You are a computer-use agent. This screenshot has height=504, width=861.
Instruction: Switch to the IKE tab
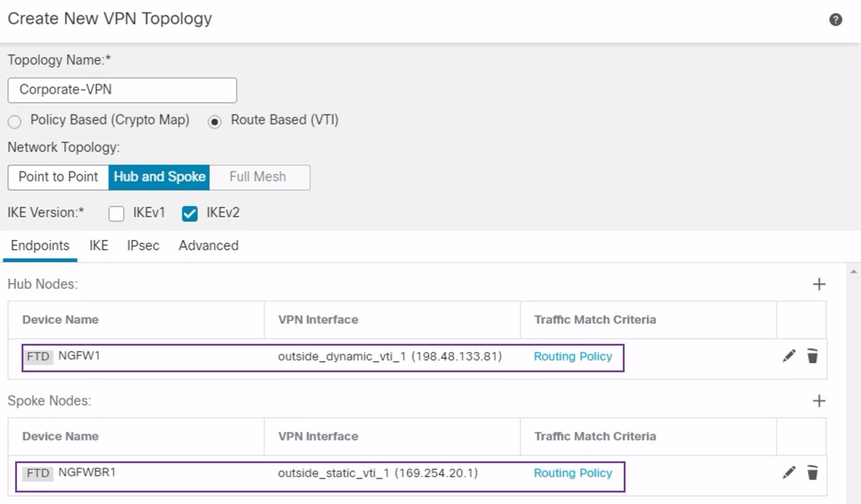tap(98, 246)
